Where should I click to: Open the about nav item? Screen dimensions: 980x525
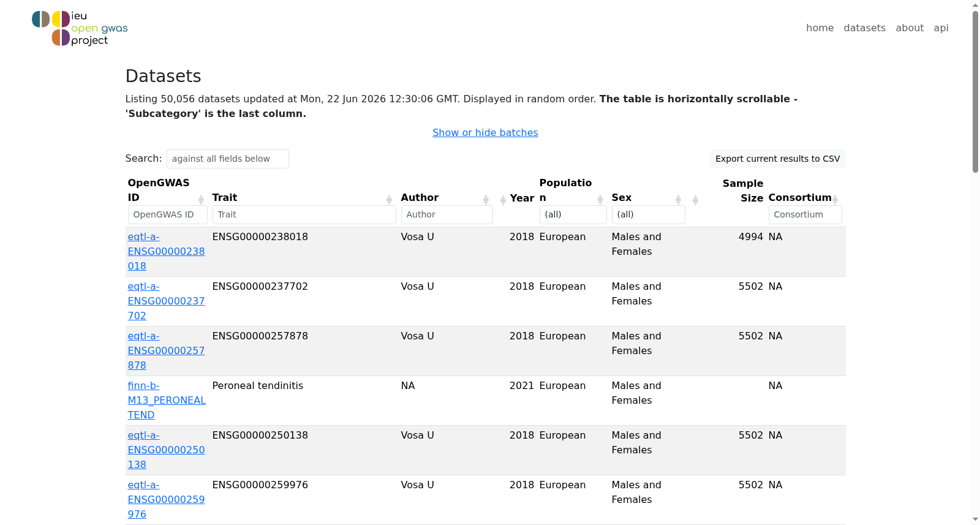click(x=910, y=28)
